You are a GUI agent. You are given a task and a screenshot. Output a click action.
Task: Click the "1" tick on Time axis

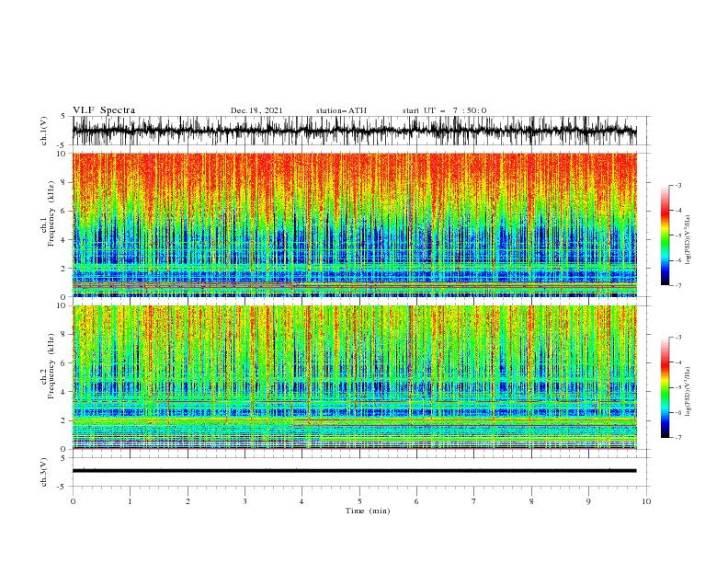pos(130,501)
